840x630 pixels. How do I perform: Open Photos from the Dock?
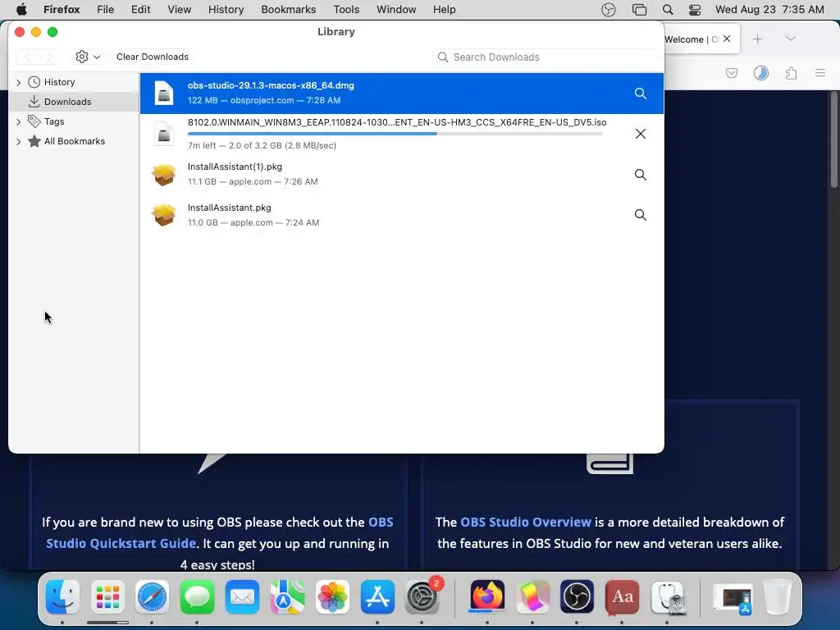tap(332, 597)
